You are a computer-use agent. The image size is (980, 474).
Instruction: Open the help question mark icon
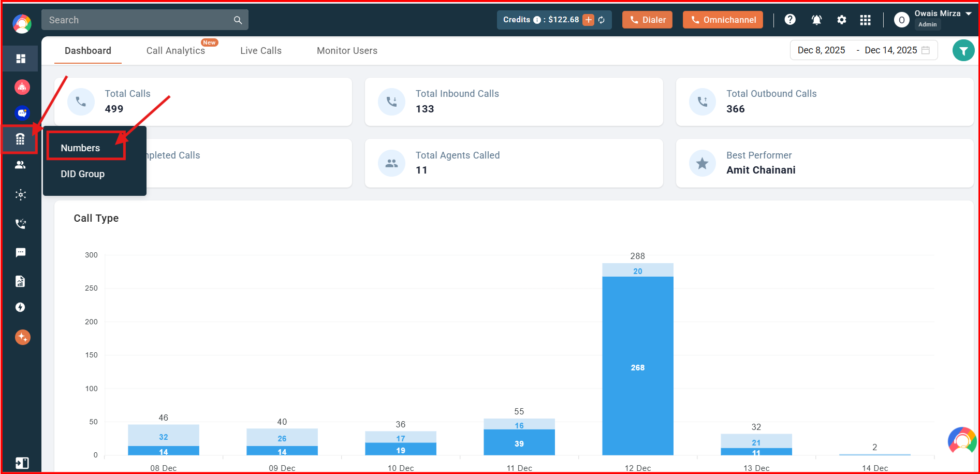tap(790, 20)
